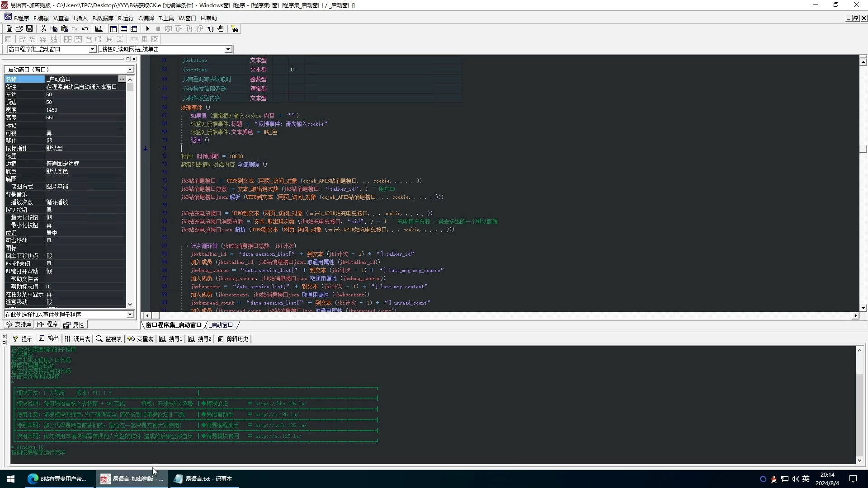This screenshot has height=488, width=868.
Task: Expand the 窗口程序集_启动窗口 combo box
Action: (x=92, y=49)
